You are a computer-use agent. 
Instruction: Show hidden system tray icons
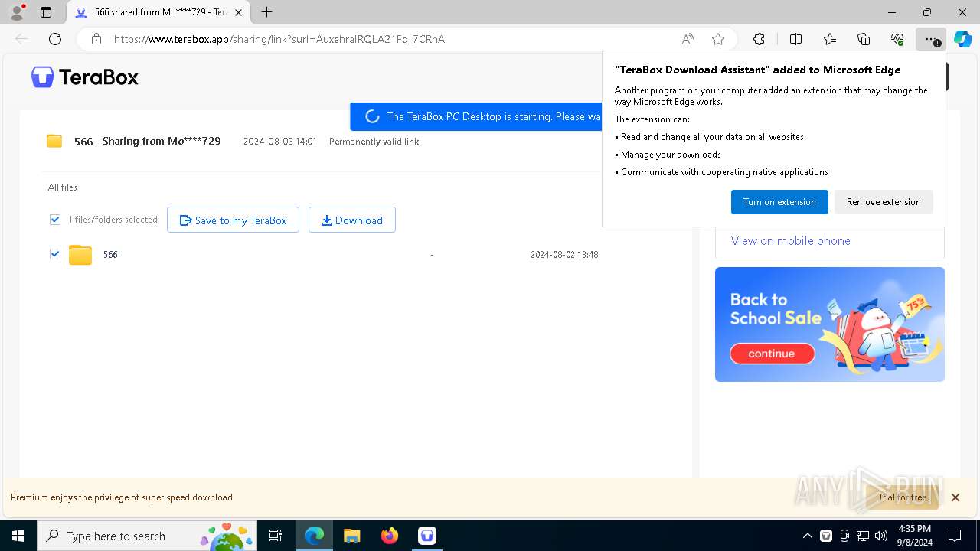807,536
